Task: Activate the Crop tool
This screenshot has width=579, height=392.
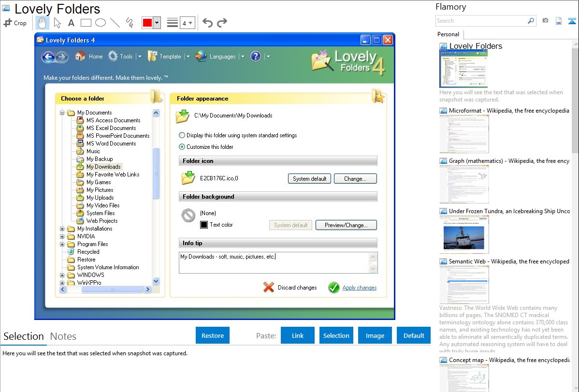Action: pyautogui.click(x=15, y=23)
